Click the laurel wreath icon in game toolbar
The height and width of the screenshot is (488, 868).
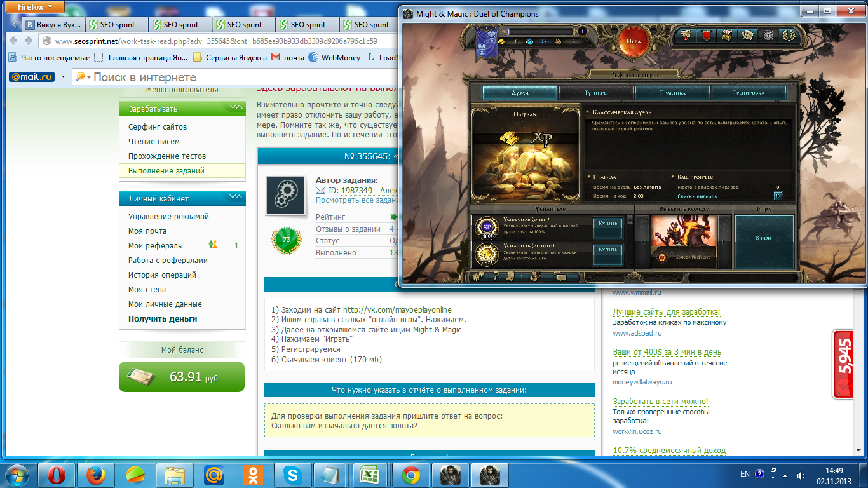click(x=789, y=35)
